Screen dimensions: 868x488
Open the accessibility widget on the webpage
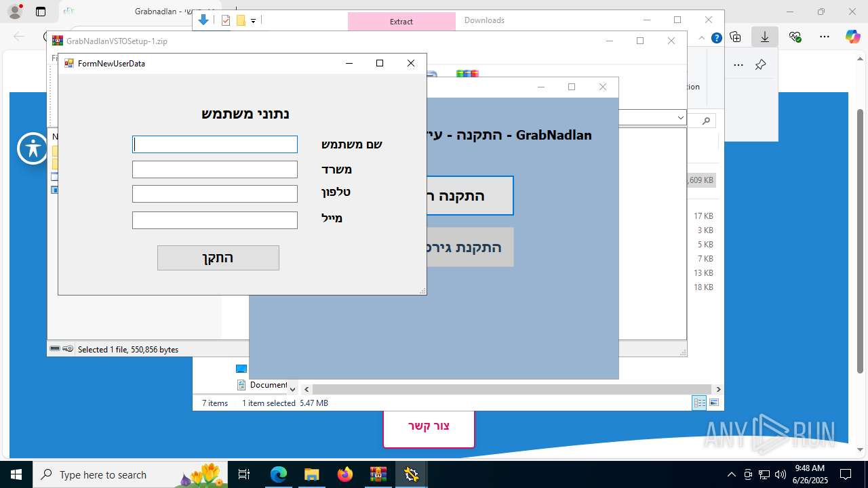click(33, 148)
